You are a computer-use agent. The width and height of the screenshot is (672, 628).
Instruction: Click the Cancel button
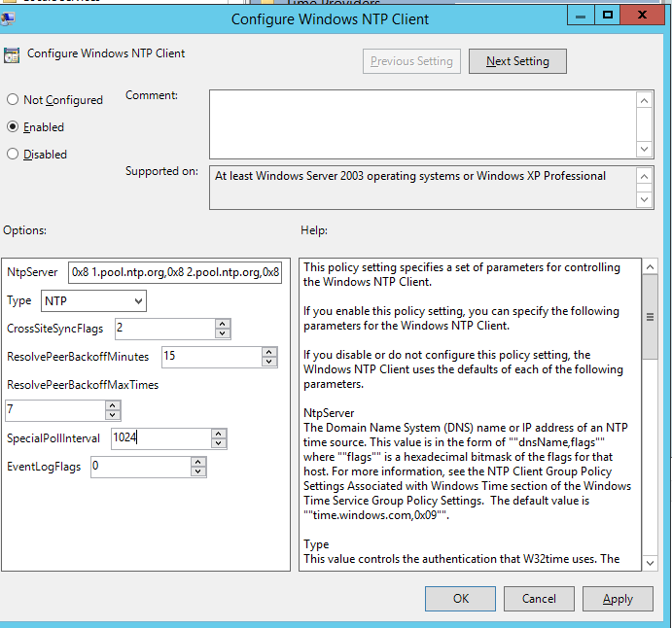click(x=539, y=599)
